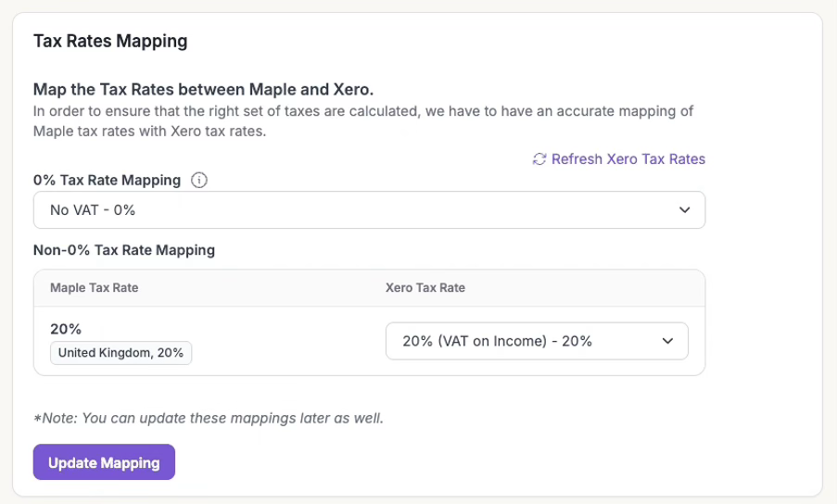Screen dimensions: 837x504
Task: Expand the Xero tax rate chevron in the table row
Action: (x=667, y=341)
